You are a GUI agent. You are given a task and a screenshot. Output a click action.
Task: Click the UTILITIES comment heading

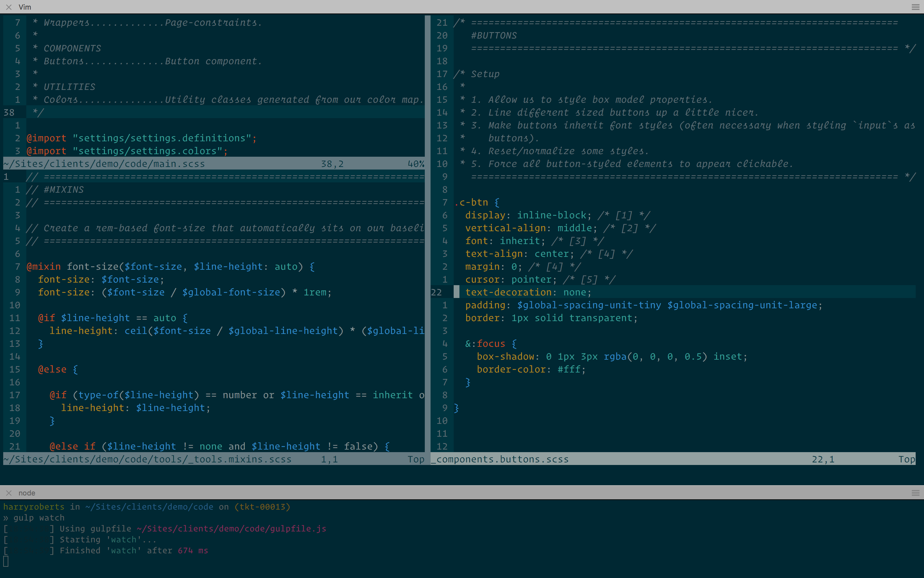(70, 87)
